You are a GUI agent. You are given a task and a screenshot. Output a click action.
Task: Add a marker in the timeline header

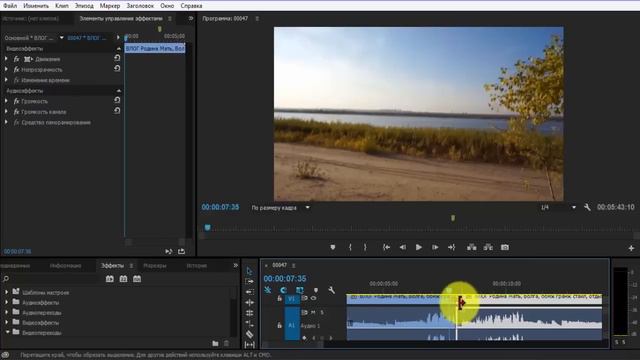(x=316, y=290)
